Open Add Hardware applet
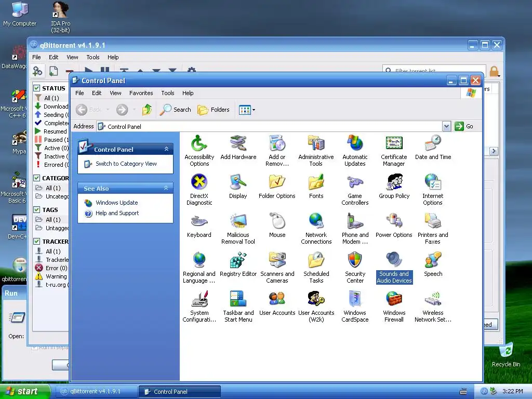This screenshot has width=532, height=399. tap(238, 148)
